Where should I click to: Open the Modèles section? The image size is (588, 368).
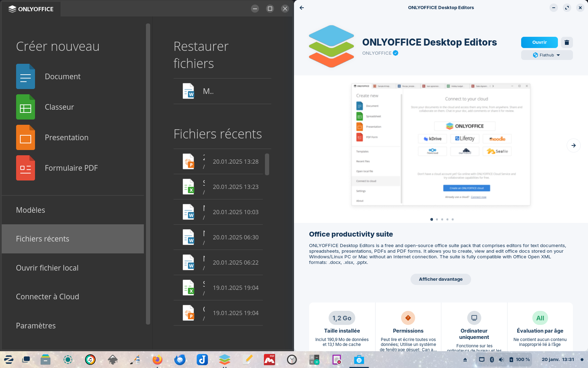pos(73,210)
